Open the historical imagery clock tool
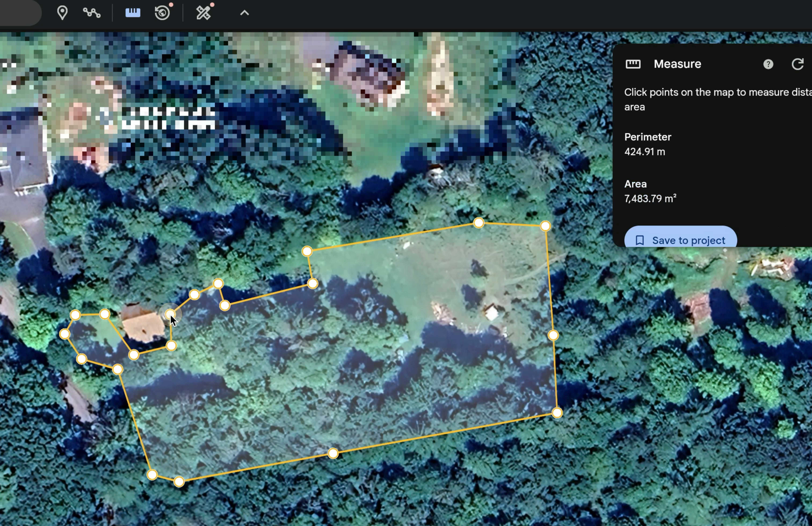Viewport: 812px width, 526px height. click(x=162, y=13)
